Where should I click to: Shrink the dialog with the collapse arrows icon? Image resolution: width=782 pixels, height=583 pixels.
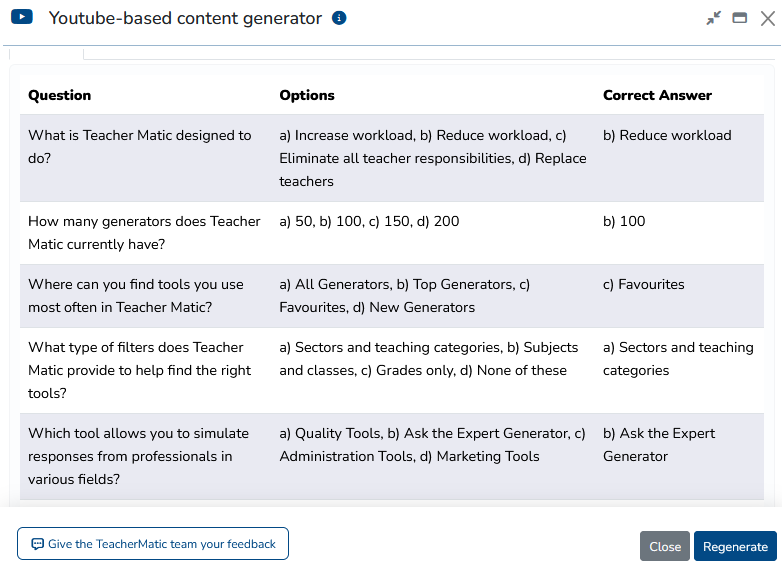(713, 18)
